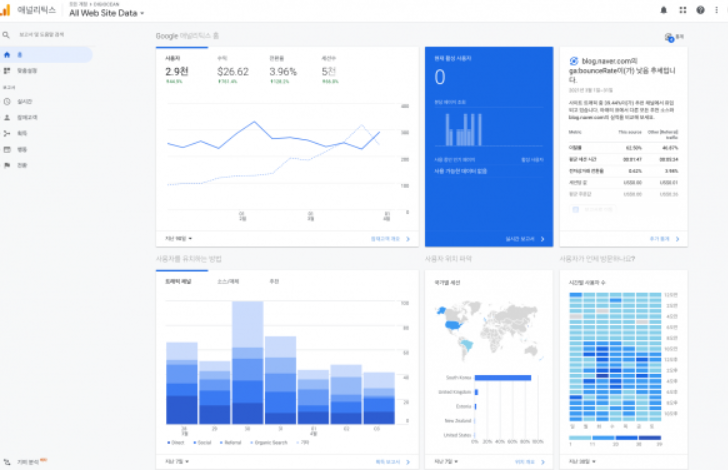Screen dimensions: 728x470
Task: Open date range dropdown under time-of-day heatmap
Action: pos(582,462)
